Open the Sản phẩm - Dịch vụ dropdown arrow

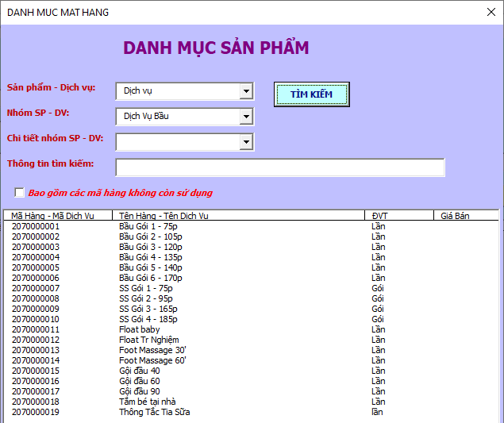click(x=246, y=91)
